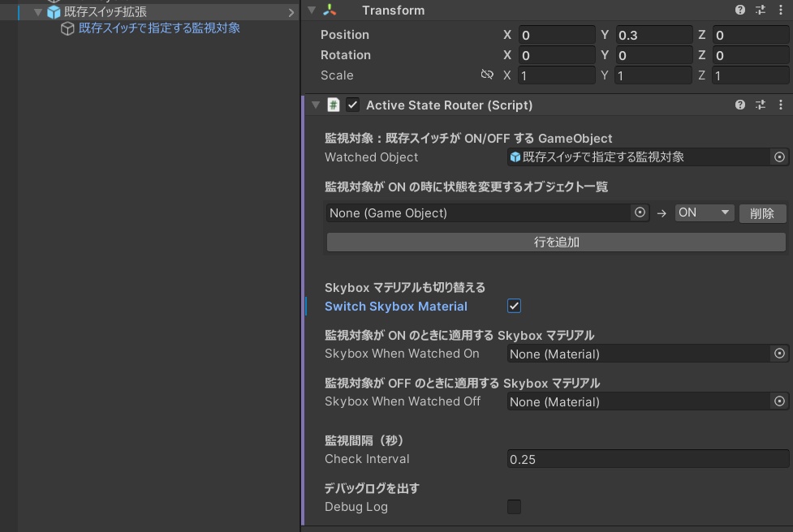Open the Watched Object picker circle icon
Image resolution: width=793 pixels, height=532 pixels.
pos(779,157)
